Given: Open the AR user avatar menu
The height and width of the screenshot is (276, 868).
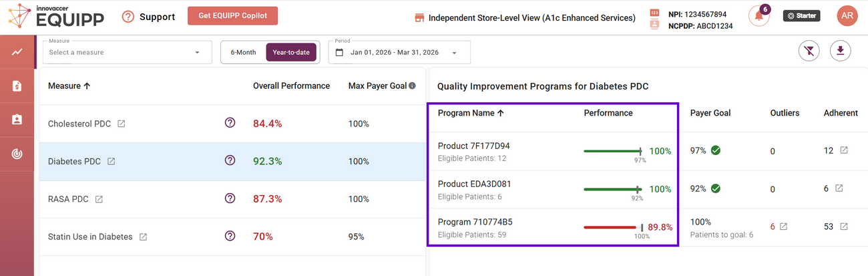Looking at the screenshot, I should pyautogui.click(x=847, y=16).
